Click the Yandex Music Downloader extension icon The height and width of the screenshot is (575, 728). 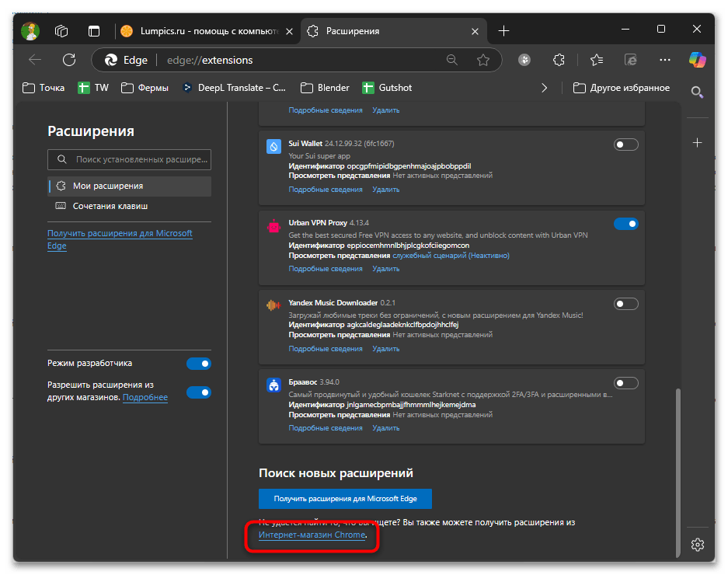pos(273,305)
